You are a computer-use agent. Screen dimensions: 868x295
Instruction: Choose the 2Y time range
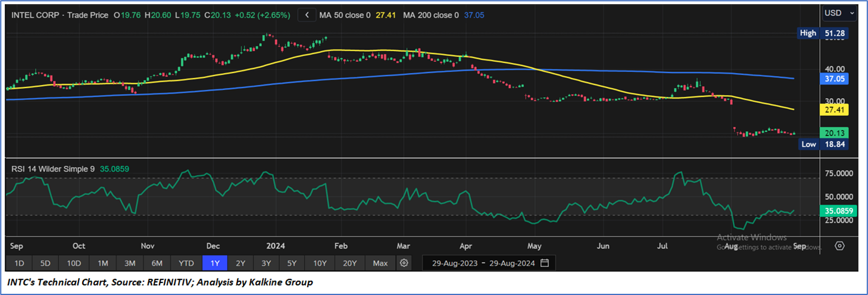(x=240, y=263)
